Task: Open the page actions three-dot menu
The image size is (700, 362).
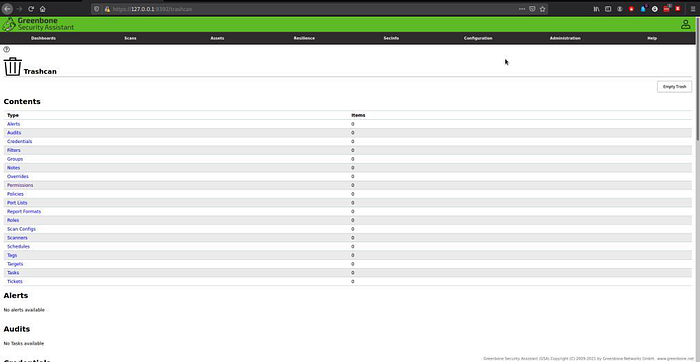Action: (522, 9)
